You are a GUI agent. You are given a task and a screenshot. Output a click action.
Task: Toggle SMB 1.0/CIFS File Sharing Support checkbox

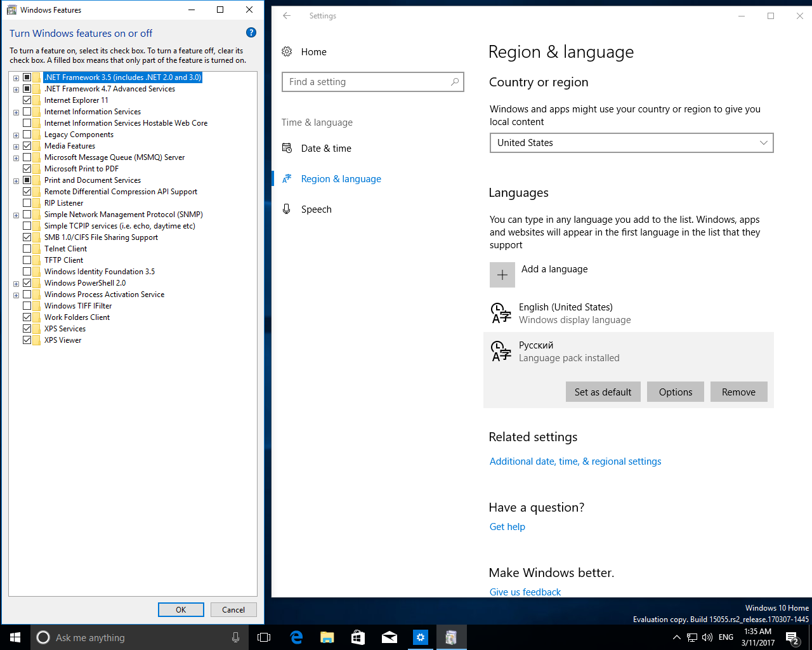point(27,237)
